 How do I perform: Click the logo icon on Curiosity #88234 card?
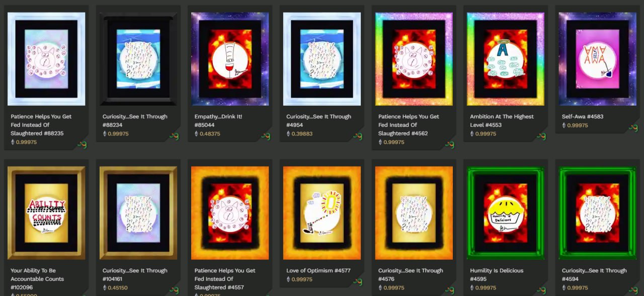[174, 136]
